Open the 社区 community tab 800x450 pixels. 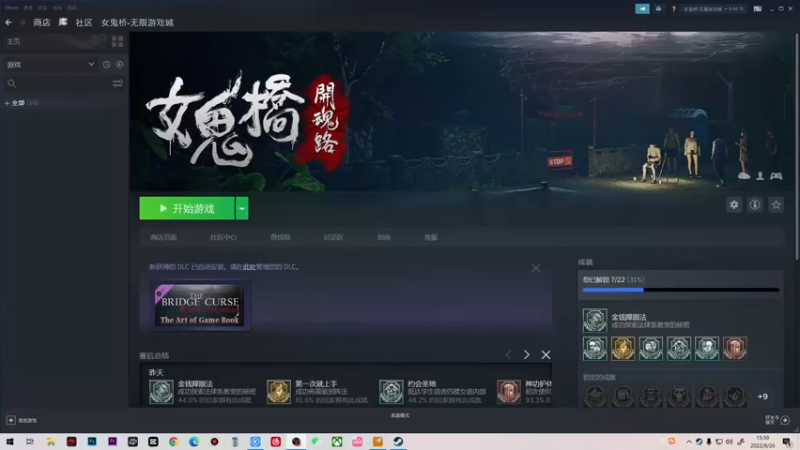[84, 22]
